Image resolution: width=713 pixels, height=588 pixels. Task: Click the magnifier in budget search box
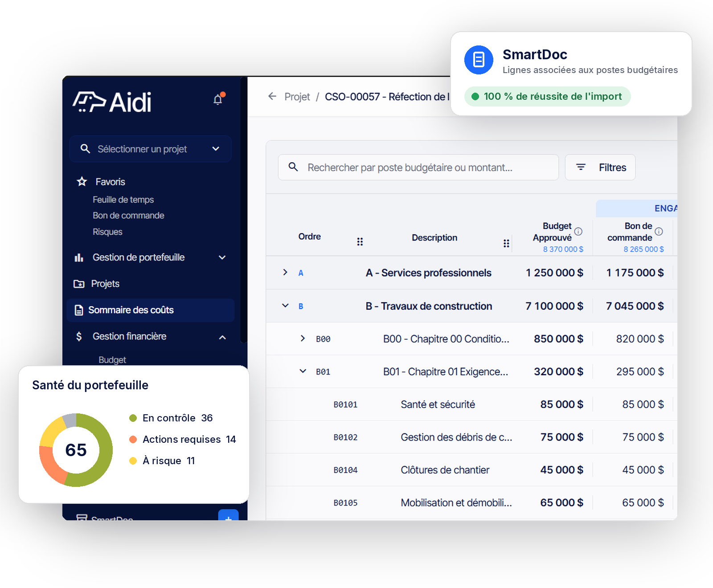293,167
